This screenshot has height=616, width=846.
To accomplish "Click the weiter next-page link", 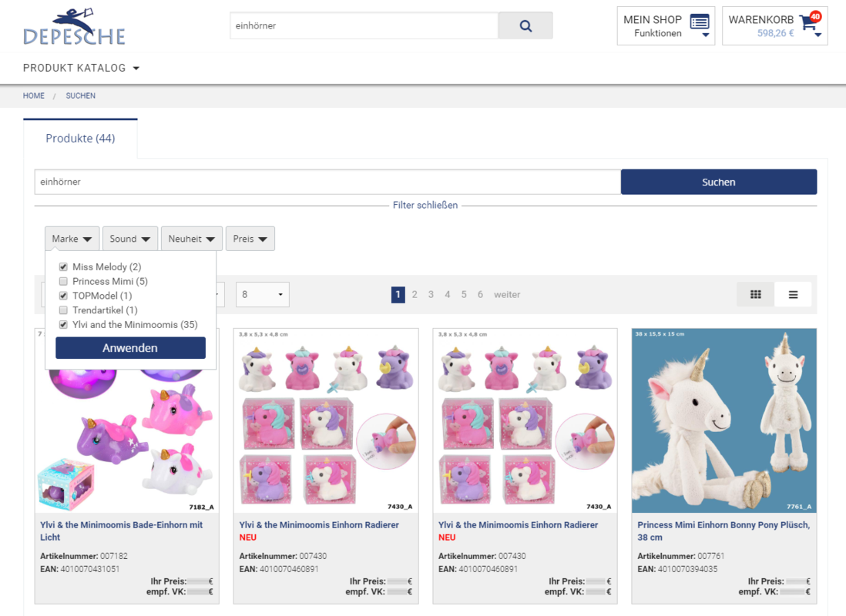I will tap(507, 294).
